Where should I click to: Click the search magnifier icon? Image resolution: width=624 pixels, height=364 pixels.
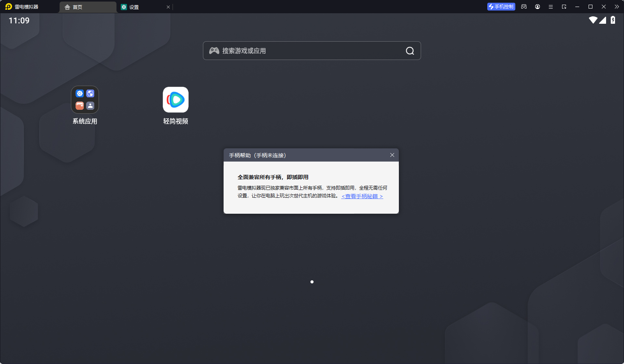(x=410, y=51)
